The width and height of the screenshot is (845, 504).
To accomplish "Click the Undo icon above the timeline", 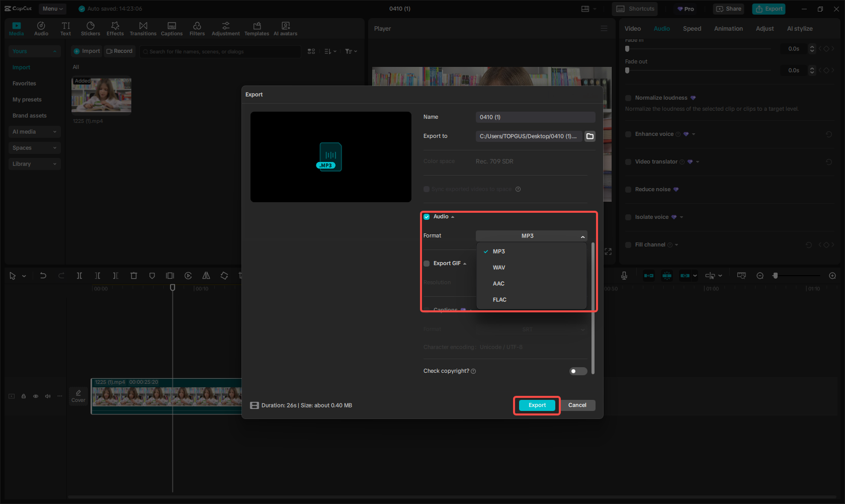I will click(43, 276).
